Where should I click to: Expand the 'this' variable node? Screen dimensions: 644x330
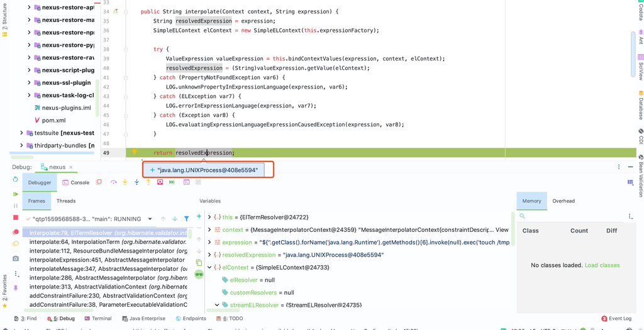pos(209,217)
